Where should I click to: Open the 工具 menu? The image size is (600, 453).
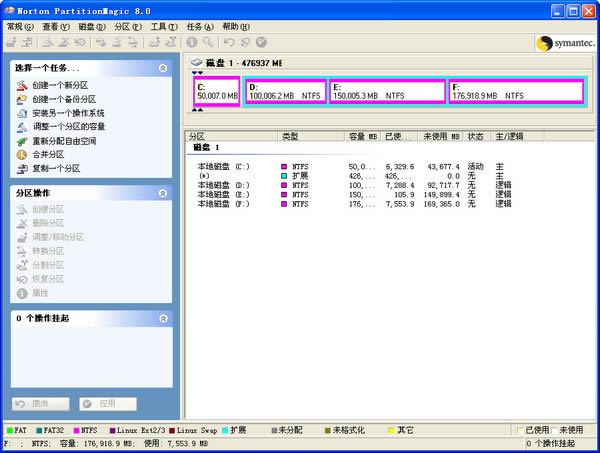164,26
